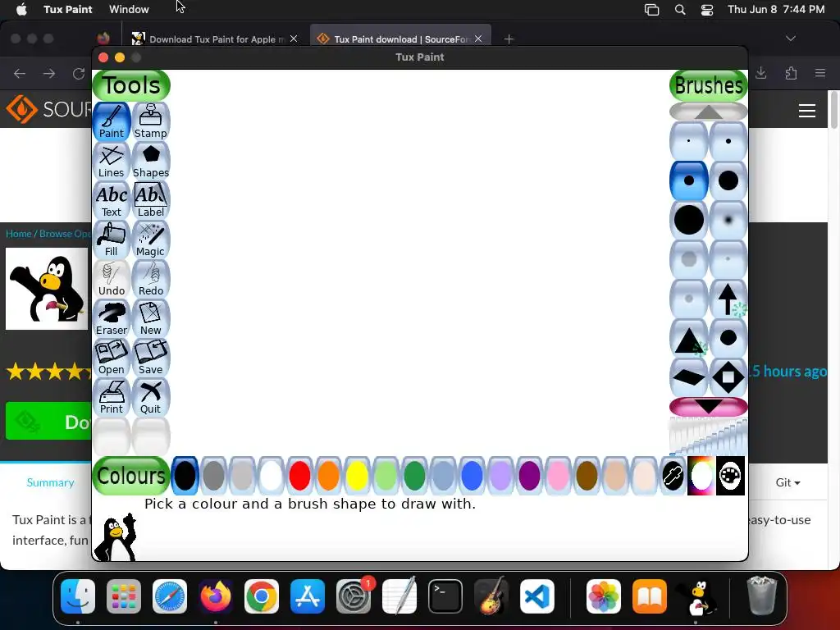This screenshot has height=630, width=840.
Task: Go to Home breadcrumb on SourceForge
Action: click(x=19, y=234)
